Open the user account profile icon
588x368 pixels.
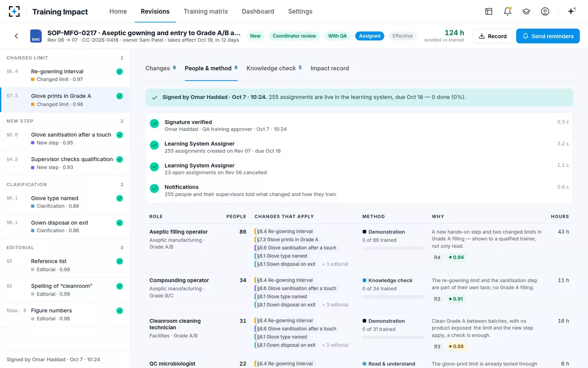tap(545, 11)
